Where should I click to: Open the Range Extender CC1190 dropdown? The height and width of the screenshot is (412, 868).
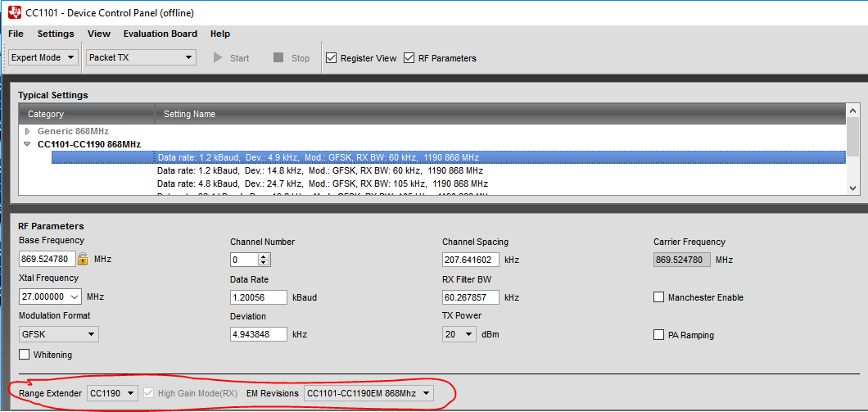(112, 393)
